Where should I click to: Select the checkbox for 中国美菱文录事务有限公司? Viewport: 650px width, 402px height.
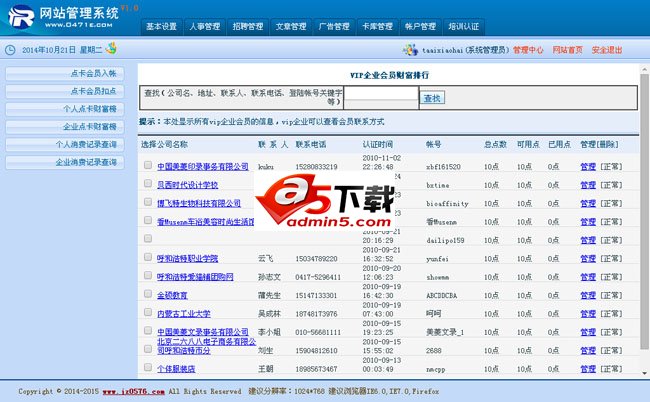coord(148,330)
